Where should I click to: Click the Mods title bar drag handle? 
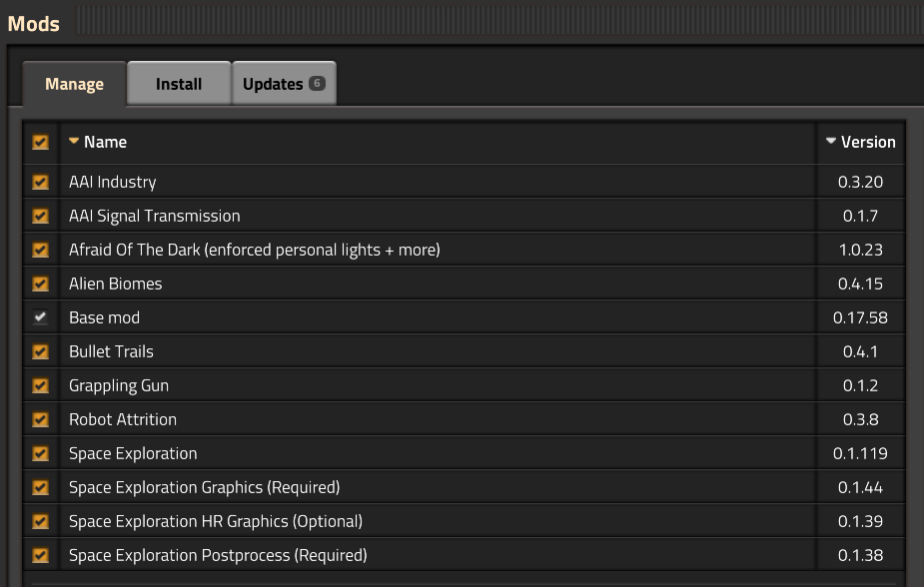[x=499, y=21]
